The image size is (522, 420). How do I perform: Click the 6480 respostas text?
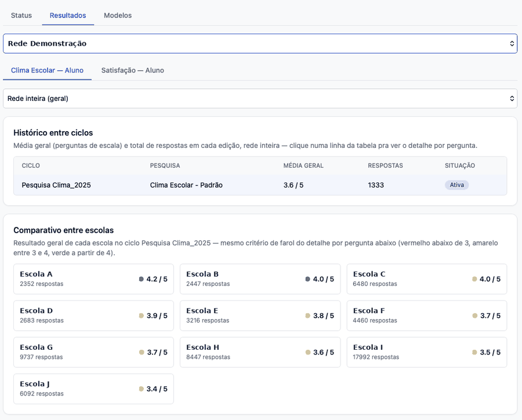[x=375, y=284]
